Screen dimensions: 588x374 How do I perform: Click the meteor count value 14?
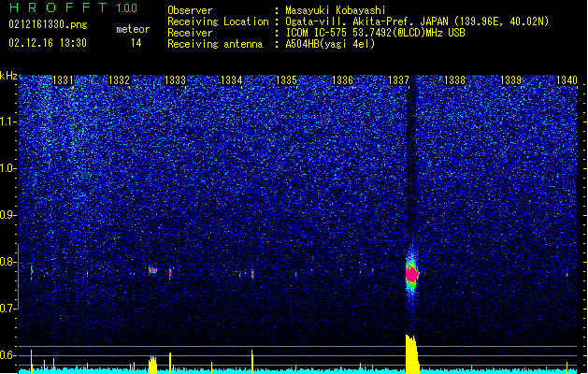(136, 43)
